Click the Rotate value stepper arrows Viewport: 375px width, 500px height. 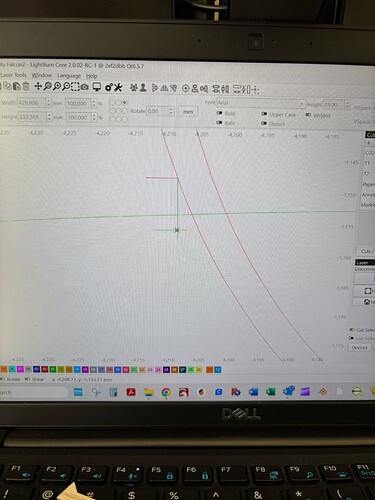click(171, 111)
